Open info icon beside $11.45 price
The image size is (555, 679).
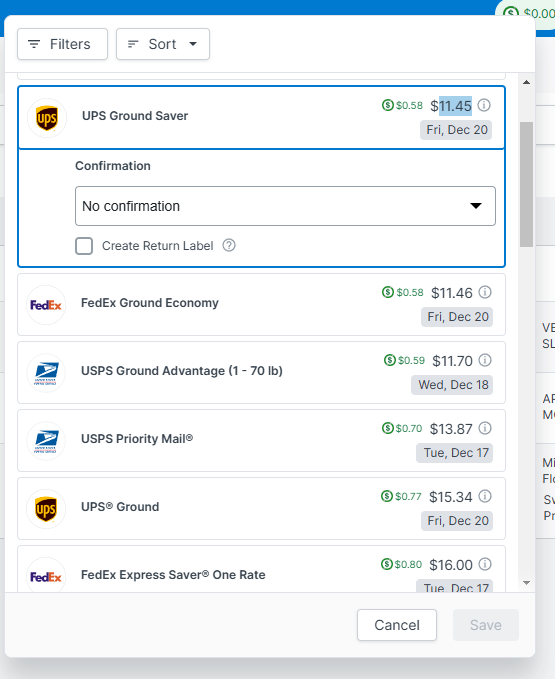(x=484, y=105)
